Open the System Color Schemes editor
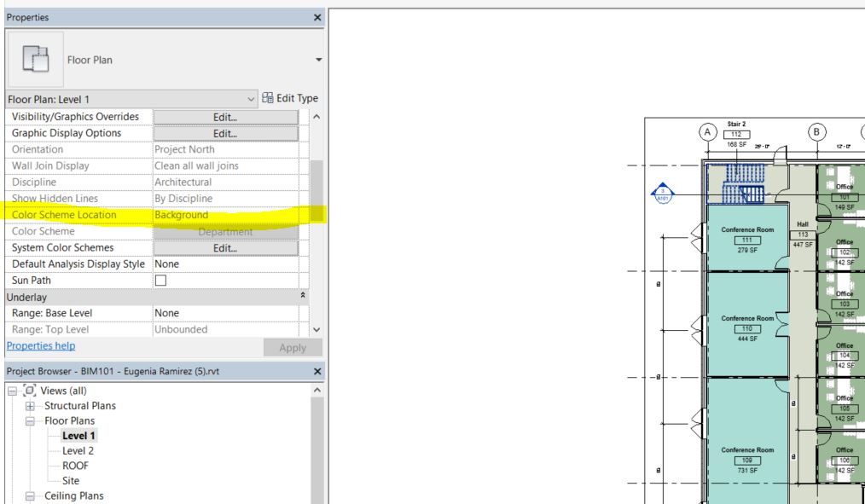865x504 pixels. pos(224,247)
